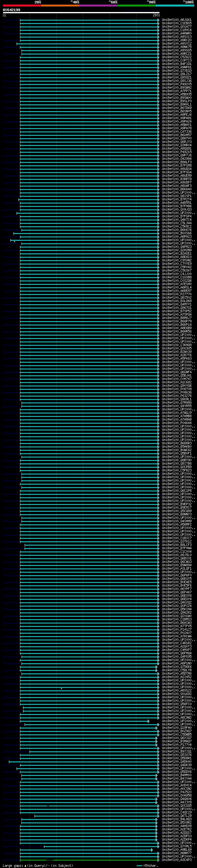Select hit label UniRef100_Q967G1
Screen dimensions: 197x868
pyautogui.click(x=177, y=308)
